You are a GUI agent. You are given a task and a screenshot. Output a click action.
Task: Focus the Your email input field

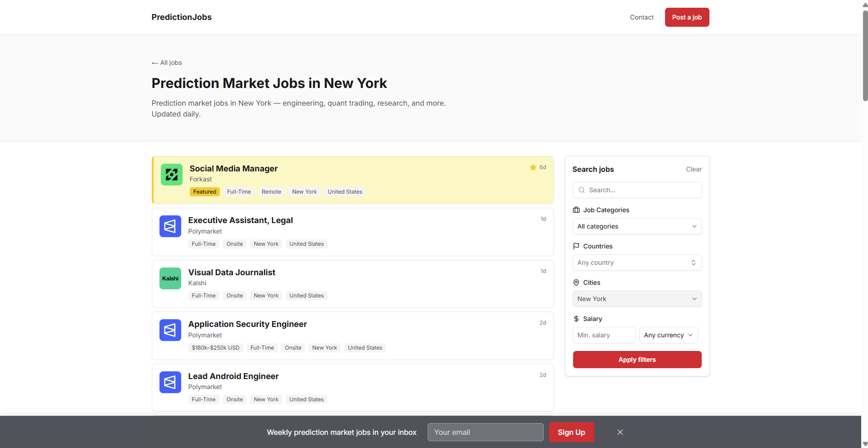coord(485,432)
